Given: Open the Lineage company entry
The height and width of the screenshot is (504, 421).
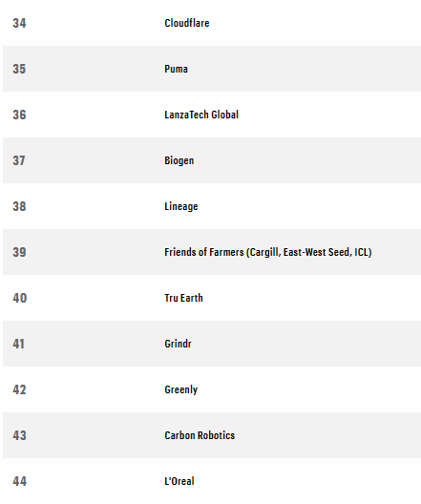Looking at the screenshot, I should pyautogui.click(x=181, y=206).
